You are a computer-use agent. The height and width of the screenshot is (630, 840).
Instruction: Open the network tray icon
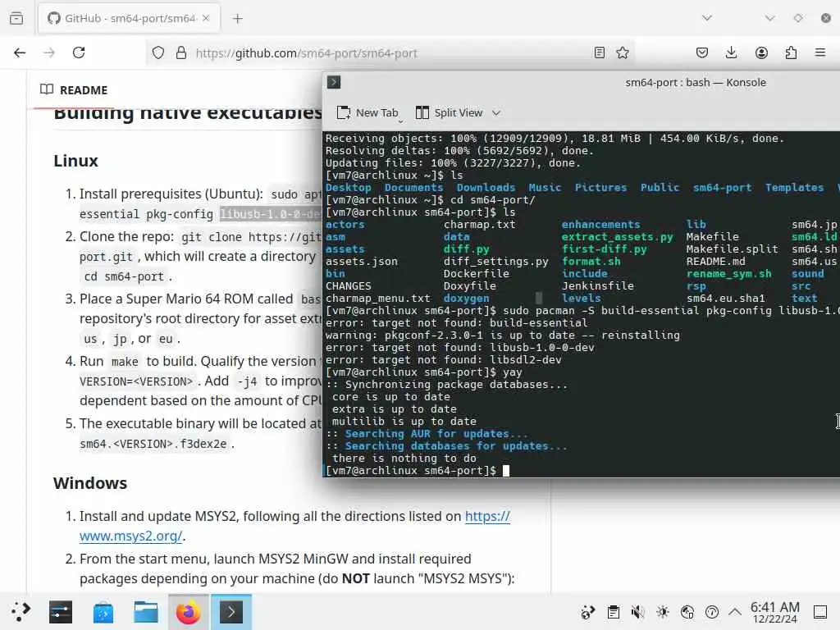click(x=687, y=612)
